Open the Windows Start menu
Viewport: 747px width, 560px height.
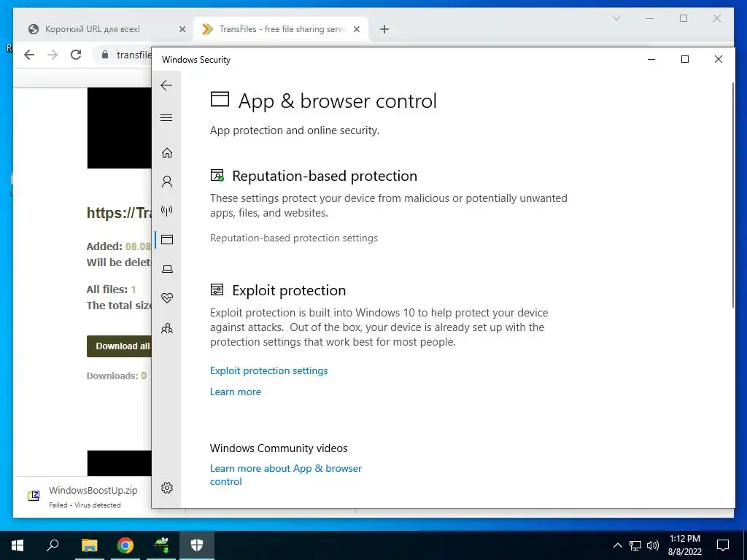pos(18,545)
